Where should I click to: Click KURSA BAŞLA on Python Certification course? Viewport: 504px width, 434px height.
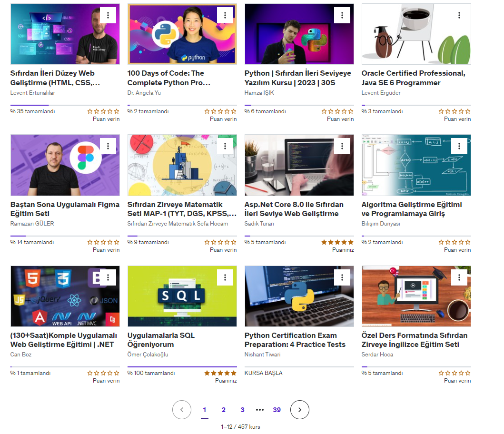pos(263,373)
